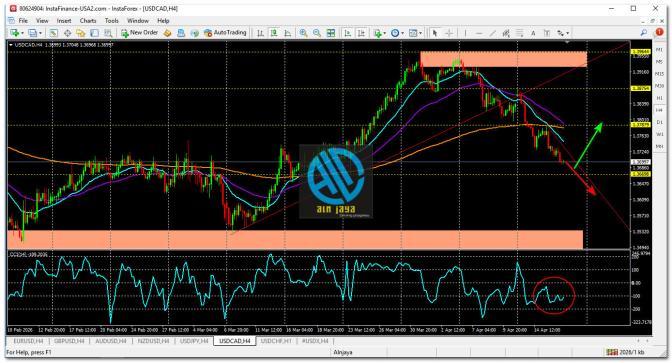
Task: Open the Terminal panel
Action: (94, 33)
